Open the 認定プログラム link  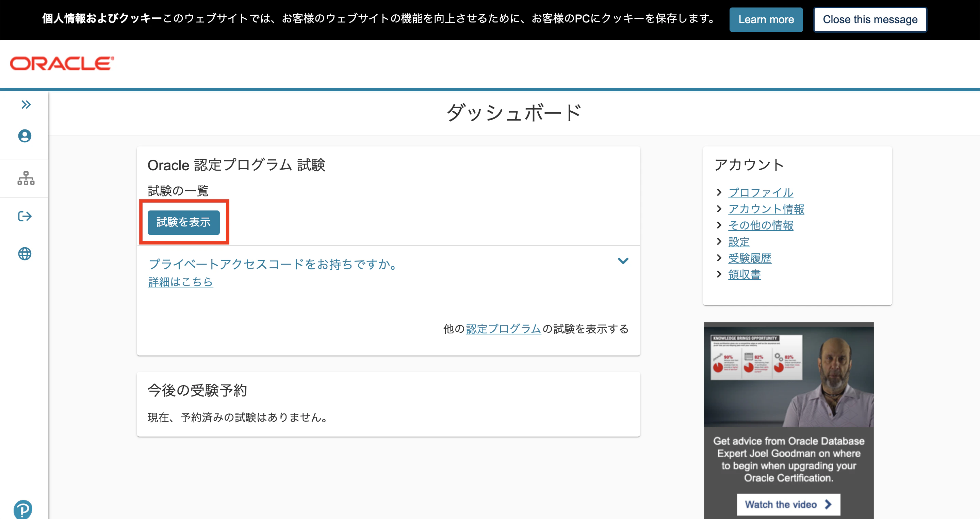(x=503, y=329)
